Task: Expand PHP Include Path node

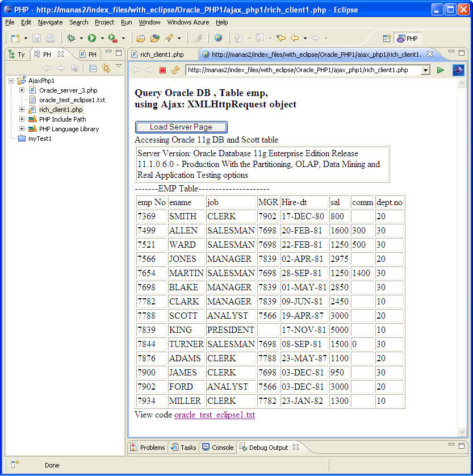Action: point(22,119)
